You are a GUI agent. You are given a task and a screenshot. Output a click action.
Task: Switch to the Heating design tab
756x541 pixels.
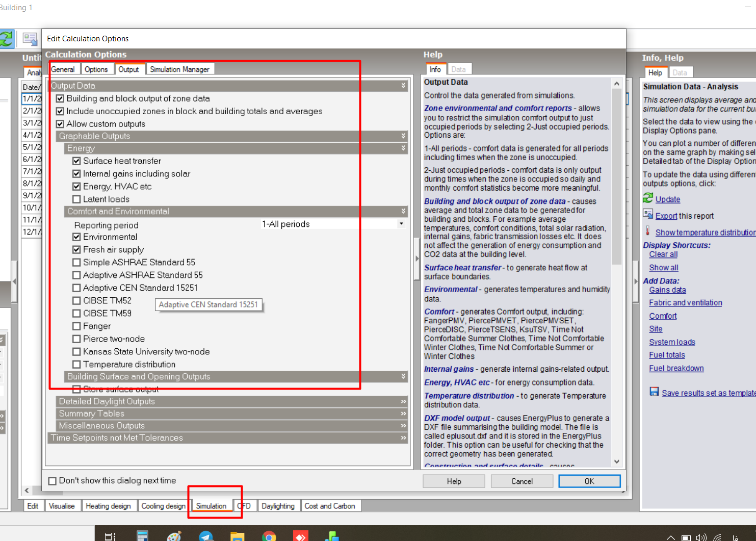point(108,506)
